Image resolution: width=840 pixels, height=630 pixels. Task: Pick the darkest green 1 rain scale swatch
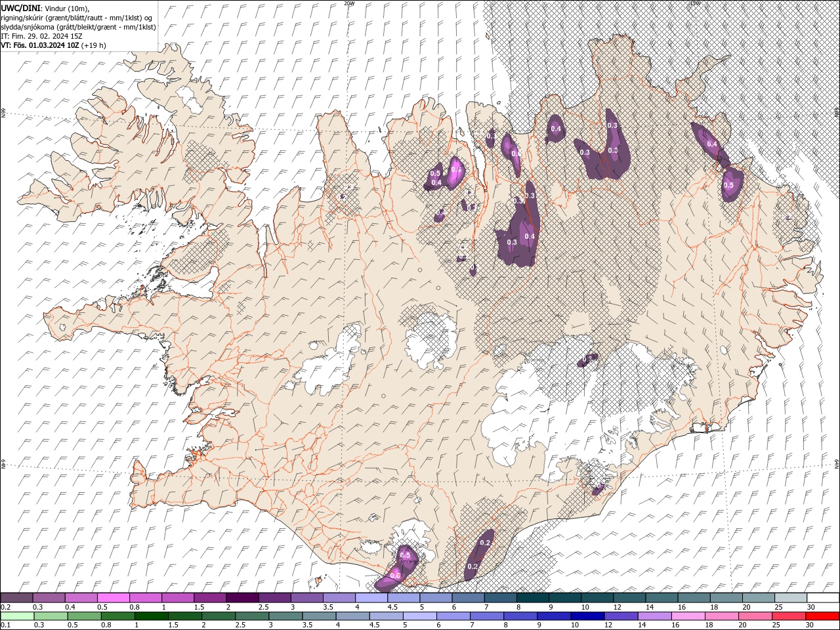(151, 616)
